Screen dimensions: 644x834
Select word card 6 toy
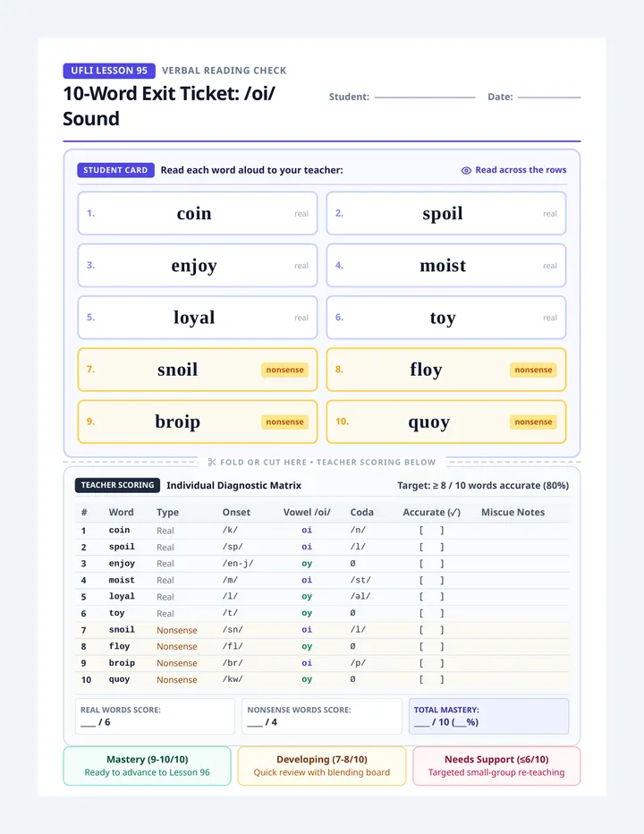pos(445,318)
